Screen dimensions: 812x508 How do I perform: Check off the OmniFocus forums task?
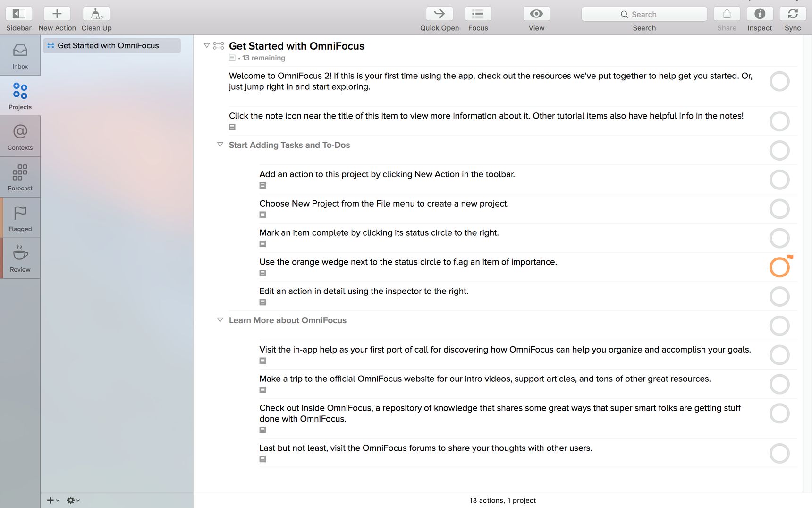pos(779,454)
